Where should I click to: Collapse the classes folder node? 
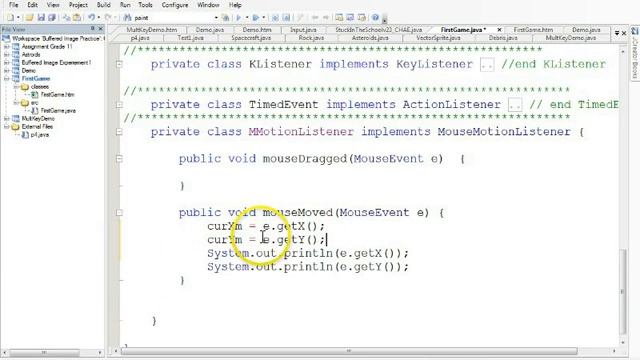(x=16, y=87)
